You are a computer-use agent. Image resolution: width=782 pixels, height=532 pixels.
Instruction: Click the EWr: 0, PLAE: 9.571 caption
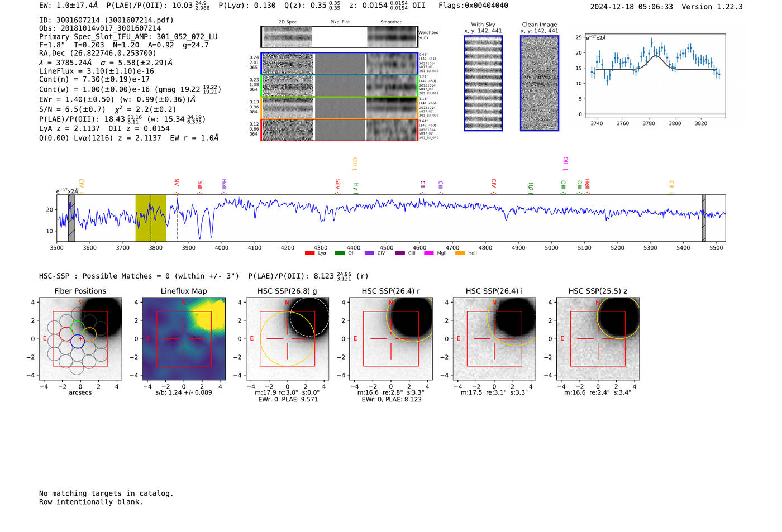point(288,399)
